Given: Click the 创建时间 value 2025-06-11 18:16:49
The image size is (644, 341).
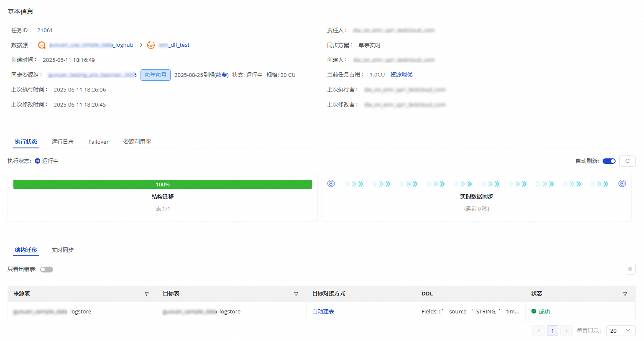Looking at the screenshot, I should coord(69,60).
